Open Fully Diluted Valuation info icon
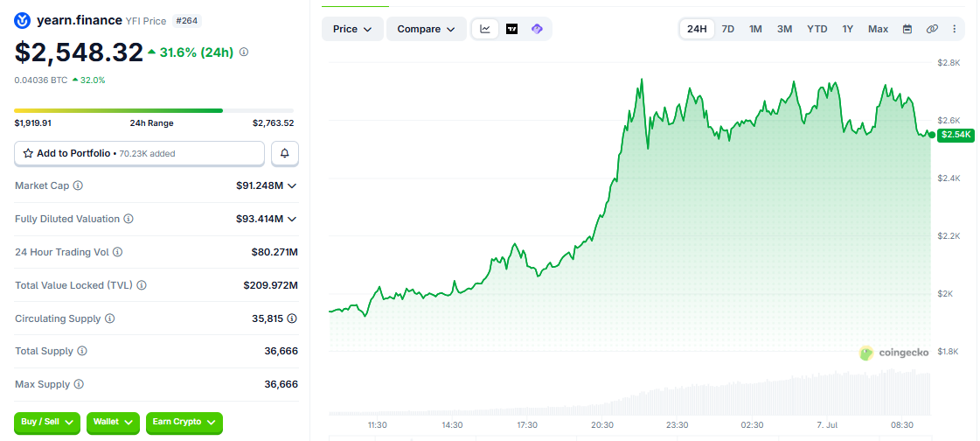 click(129, 219)
